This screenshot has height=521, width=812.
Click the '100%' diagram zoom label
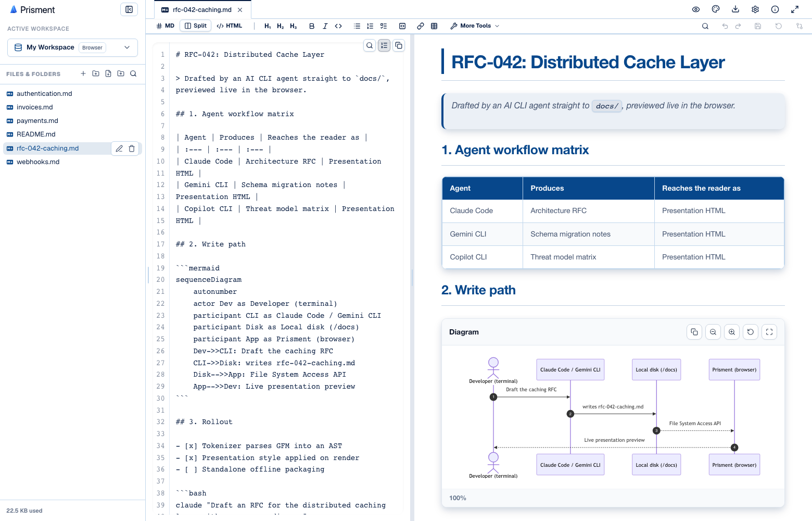point(458,498)
